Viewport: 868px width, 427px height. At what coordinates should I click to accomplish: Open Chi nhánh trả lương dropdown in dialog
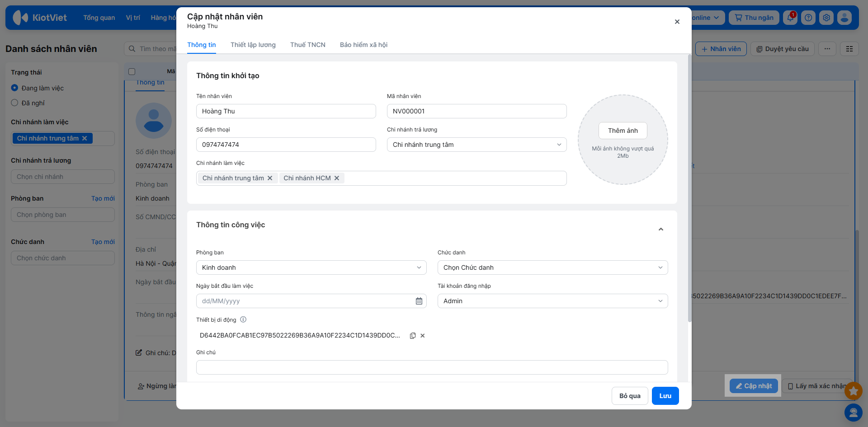(476, 145)
